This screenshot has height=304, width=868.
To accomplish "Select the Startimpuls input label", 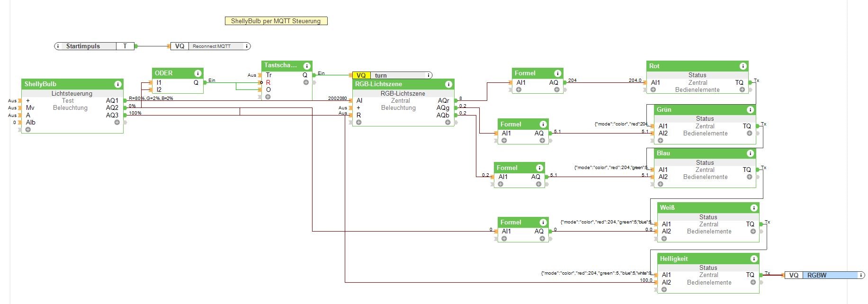I will click(83, 46).
